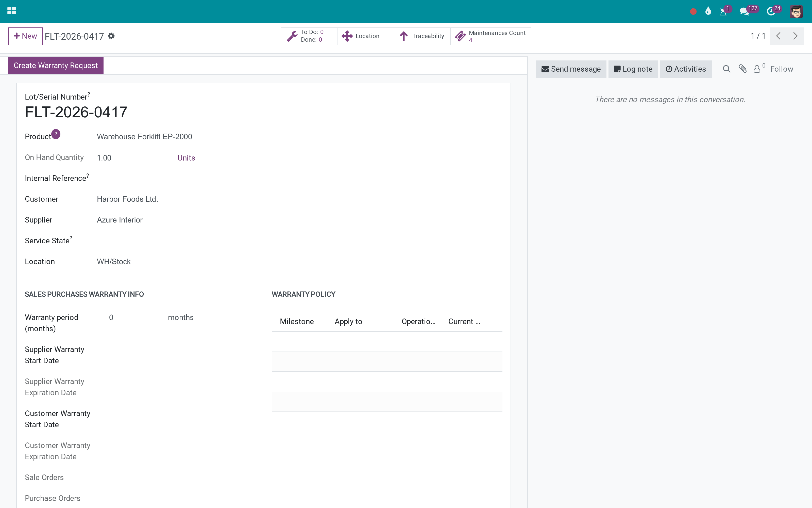Screen dimensions: 812x508
Task: Open the main apps menu grid icon
Action: click(11, 11)
